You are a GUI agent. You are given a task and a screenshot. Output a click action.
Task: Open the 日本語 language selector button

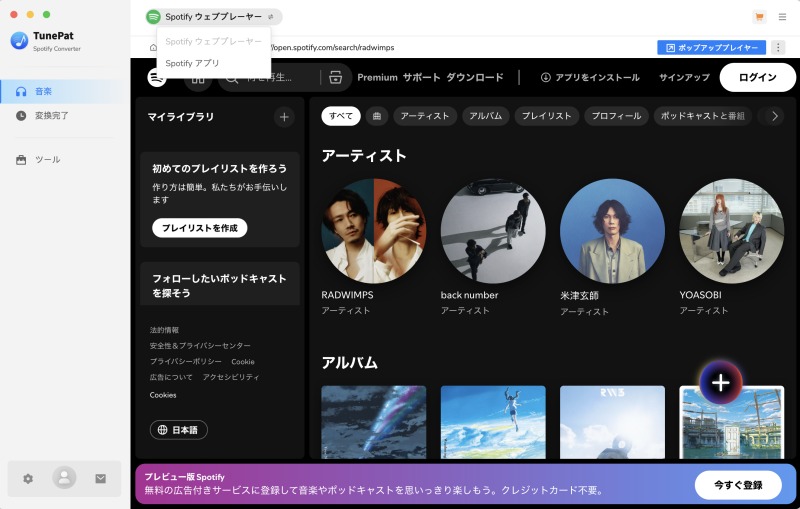click(x=179, y=430)
